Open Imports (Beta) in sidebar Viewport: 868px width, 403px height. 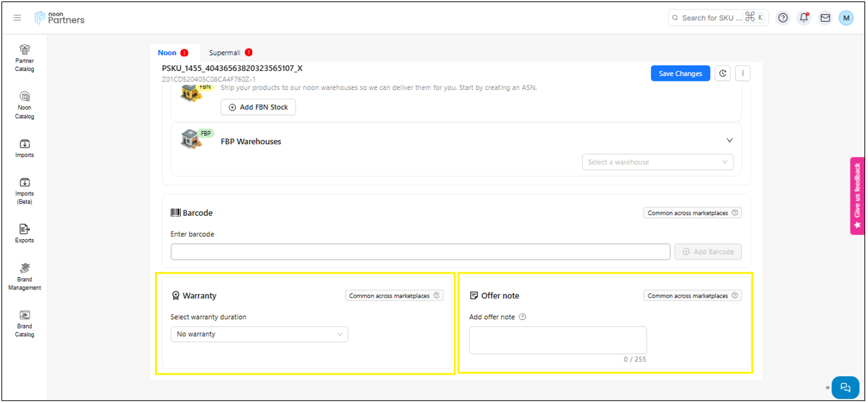pos(25,191)
